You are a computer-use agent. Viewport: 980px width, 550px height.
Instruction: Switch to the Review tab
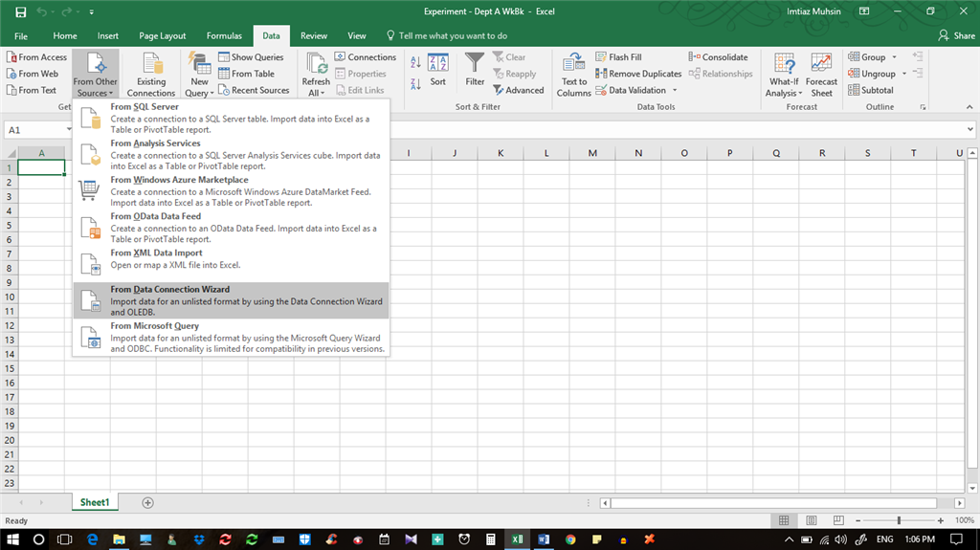point(314,36)
